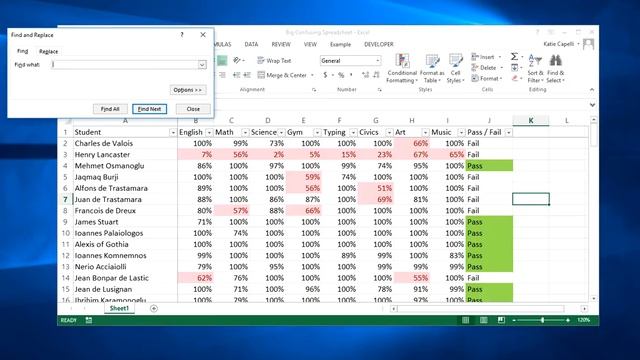Image resolution: width=640 pixels, height=360 pixels.
Task: Open the Math column filter dropdown
Action: click(x=245, y=133)
